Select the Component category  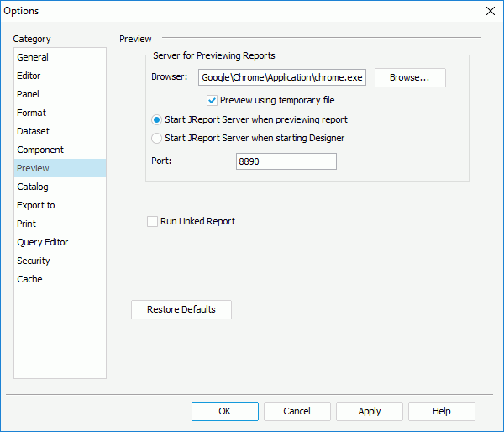point(60,150)
